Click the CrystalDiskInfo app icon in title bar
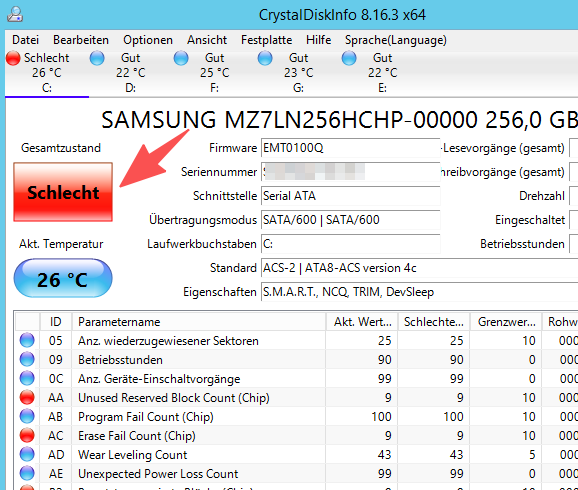578x490 pixels. point(15,15)
